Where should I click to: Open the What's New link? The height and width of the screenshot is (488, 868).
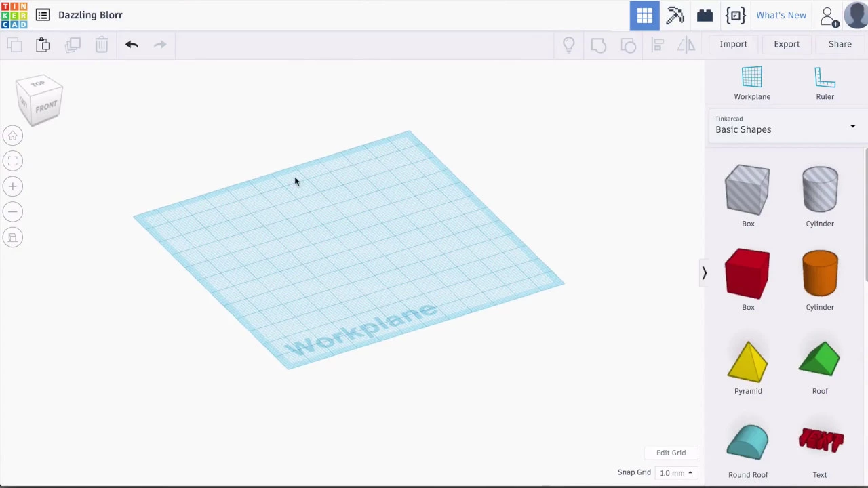(781, 15)
